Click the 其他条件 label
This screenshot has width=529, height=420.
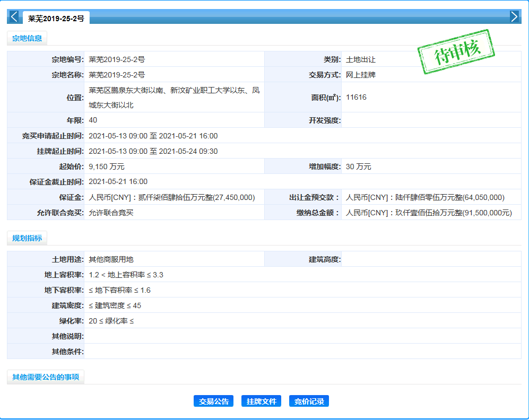(x=67, y=352)
